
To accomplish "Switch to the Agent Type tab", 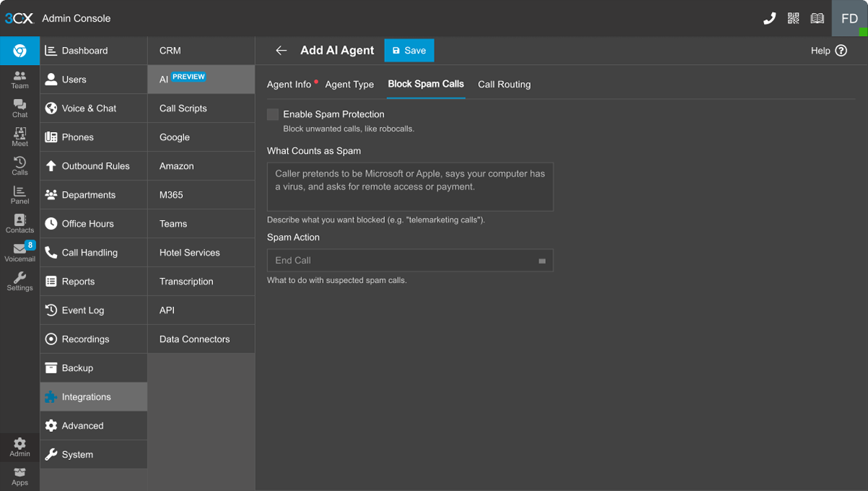I will pyautogui.click(x=350, y=84).
